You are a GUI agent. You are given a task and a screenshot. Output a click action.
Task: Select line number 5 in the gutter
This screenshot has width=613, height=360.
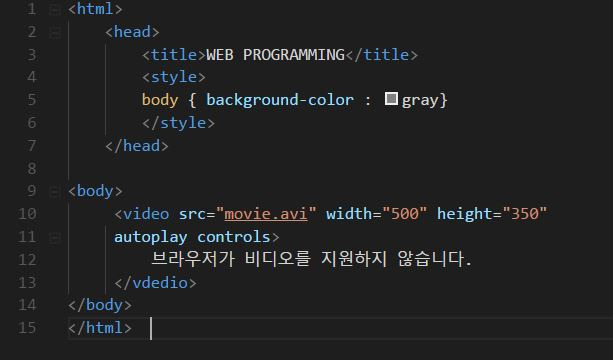tap(32, 100)
